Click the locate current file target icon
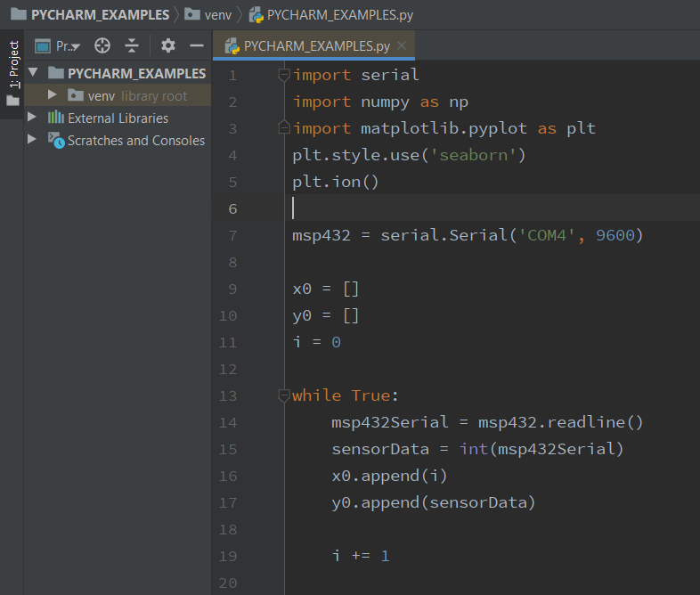This screenshot has height=595, width=700. (102, 45)
